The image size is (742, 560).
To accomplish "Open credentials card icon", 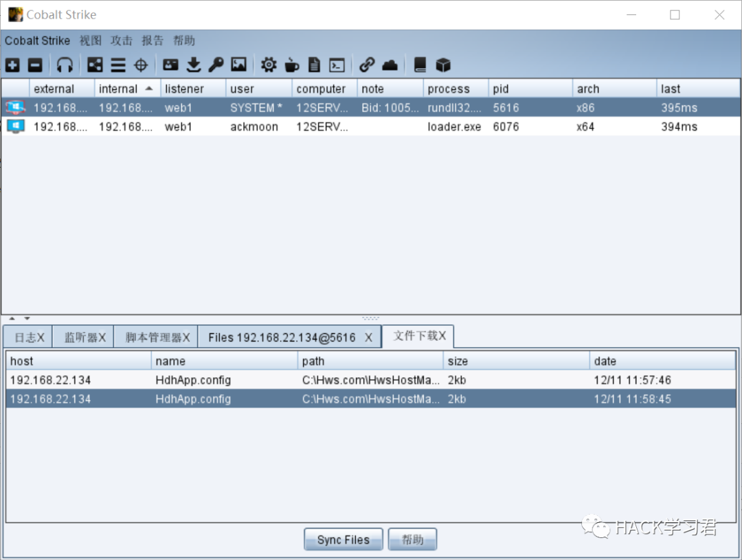I will tap(170, 65).
